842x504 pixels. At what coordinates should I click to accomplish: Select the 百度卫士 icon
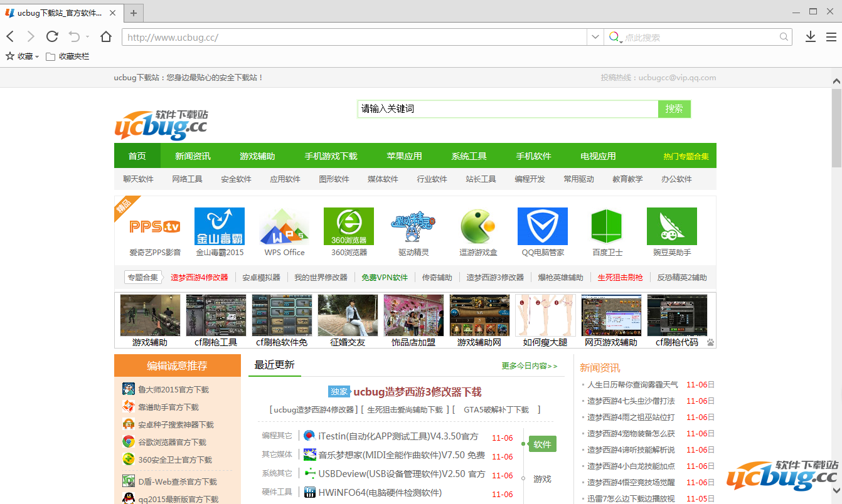[607, 226]
